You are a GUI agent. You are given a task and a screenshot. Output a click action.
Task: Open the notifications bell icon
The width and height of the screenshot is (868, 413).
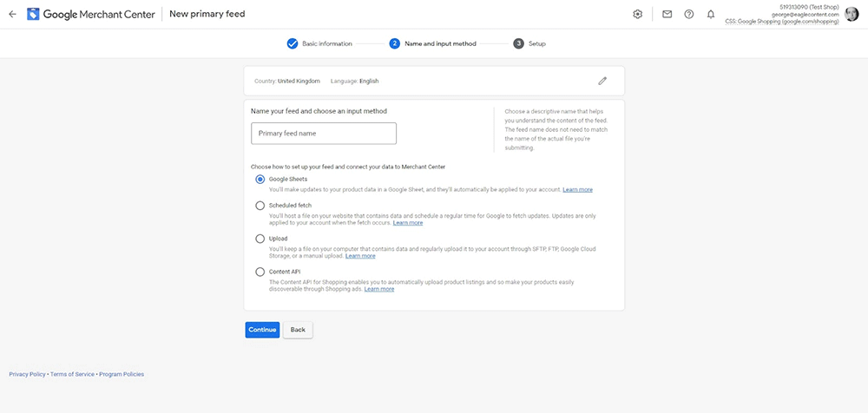(x=711, y=14)
